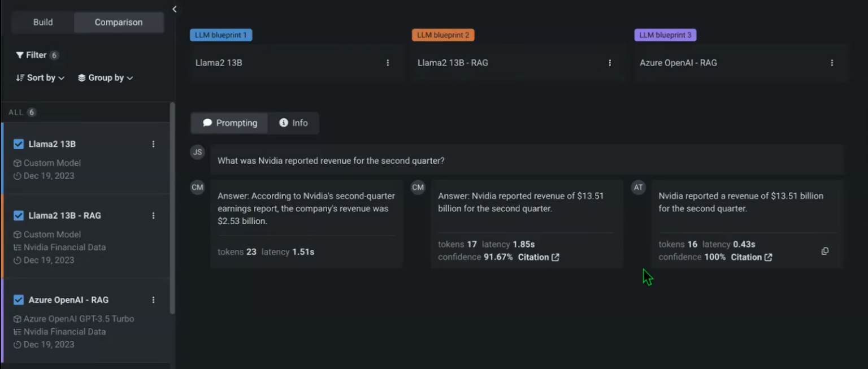
Task: Open the Filter options
Action: point(32,55)
